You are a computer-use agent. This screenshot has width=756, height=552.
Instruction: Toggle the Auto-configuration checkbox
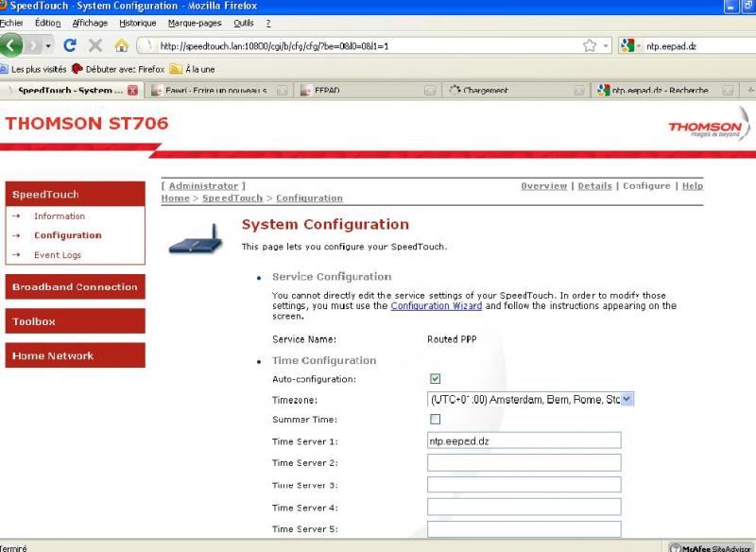click(435, 379)
